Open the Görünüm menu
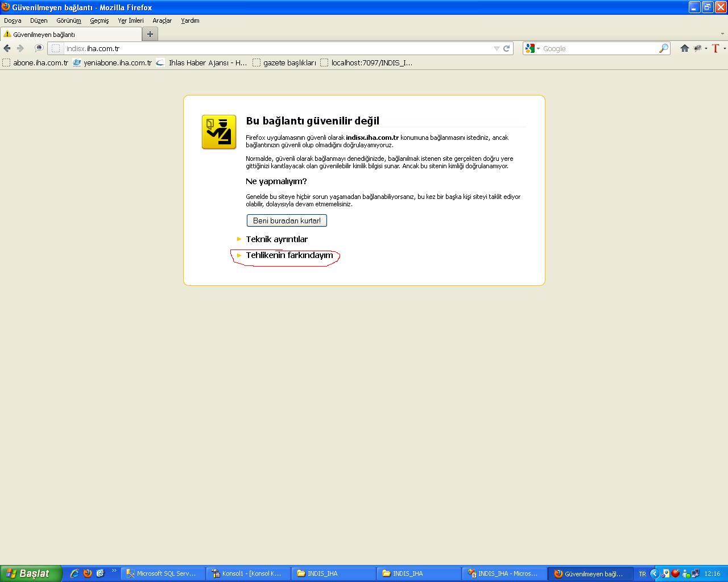Screen dimensions: 728x582 (69, 20)
